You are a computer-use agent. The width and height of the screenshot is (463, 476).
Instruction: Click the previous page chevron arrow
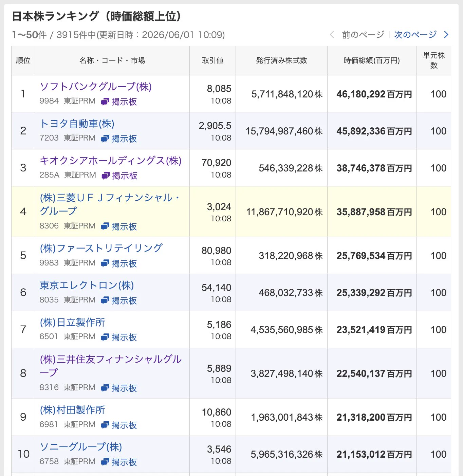[332, 35]
